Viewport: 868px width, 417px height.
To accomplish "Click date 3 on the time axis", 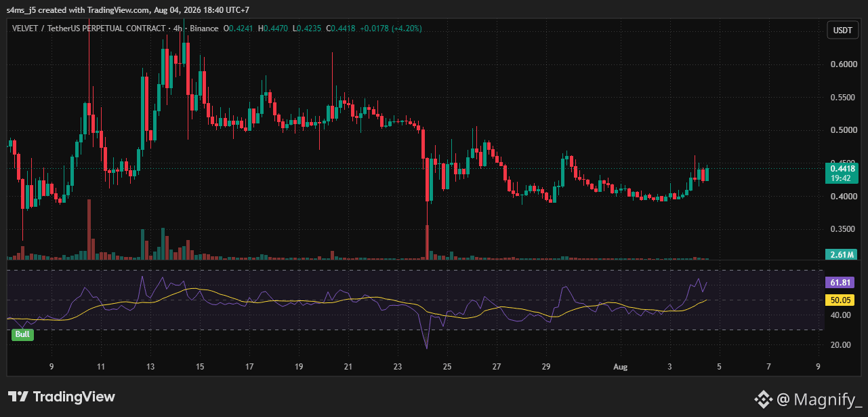I will pos(670,367).
